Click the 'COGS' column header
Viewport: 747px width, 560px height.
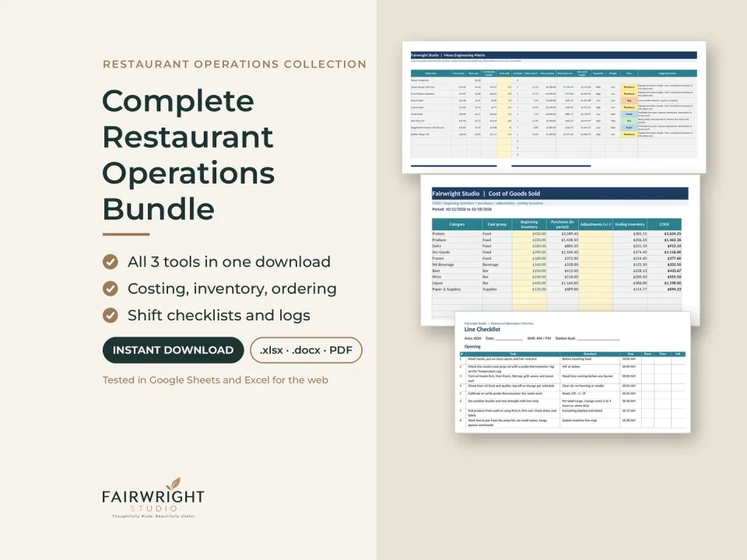coord(664,224)
